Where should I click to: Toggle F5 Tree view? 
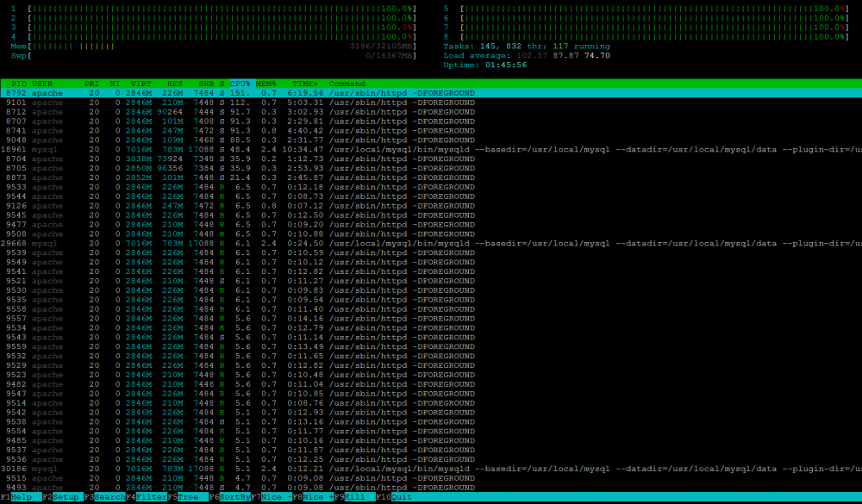pyautogui.click(x=188, y=497)
